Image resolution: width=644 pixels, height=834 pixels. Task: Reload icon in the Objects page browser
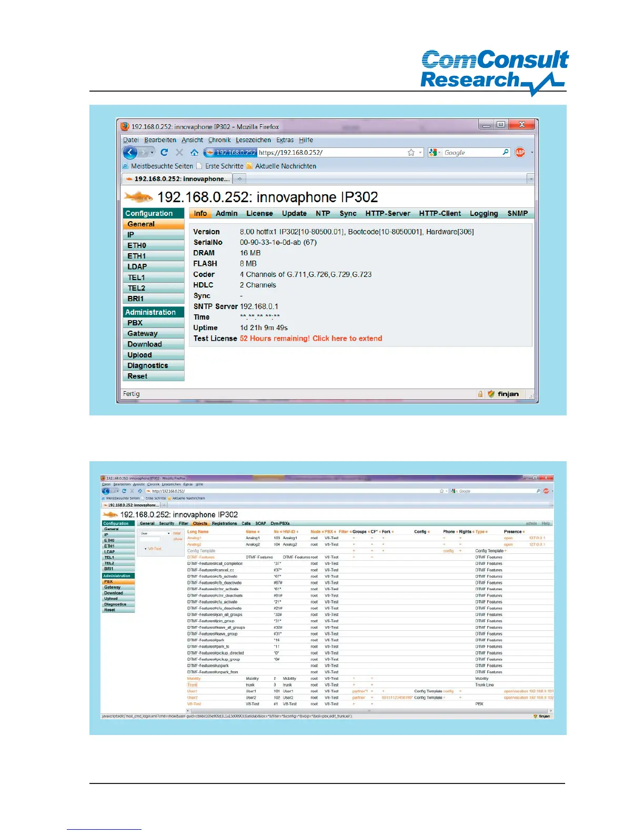[x=124, y=491]
